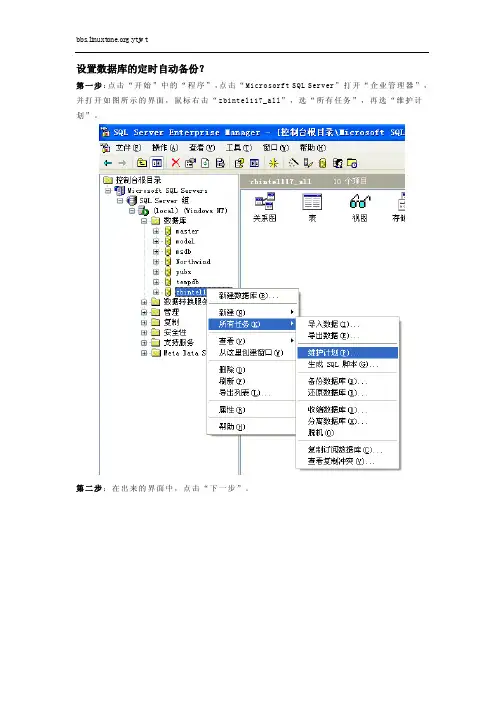Click the Back arrow toolbar icon
The image size is (504, 713).
(x=108, y=163)
